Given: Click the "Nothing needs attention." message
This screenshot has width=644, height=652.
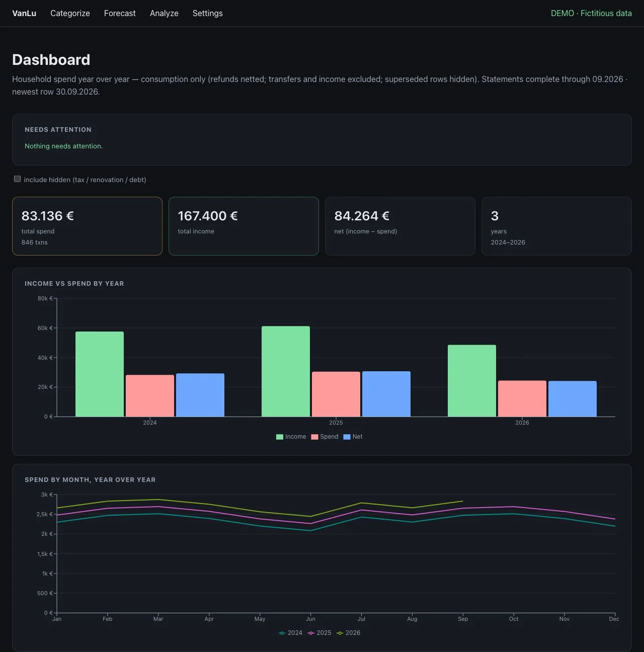Looking at the screenshot, I should click(x=64, y=146).
